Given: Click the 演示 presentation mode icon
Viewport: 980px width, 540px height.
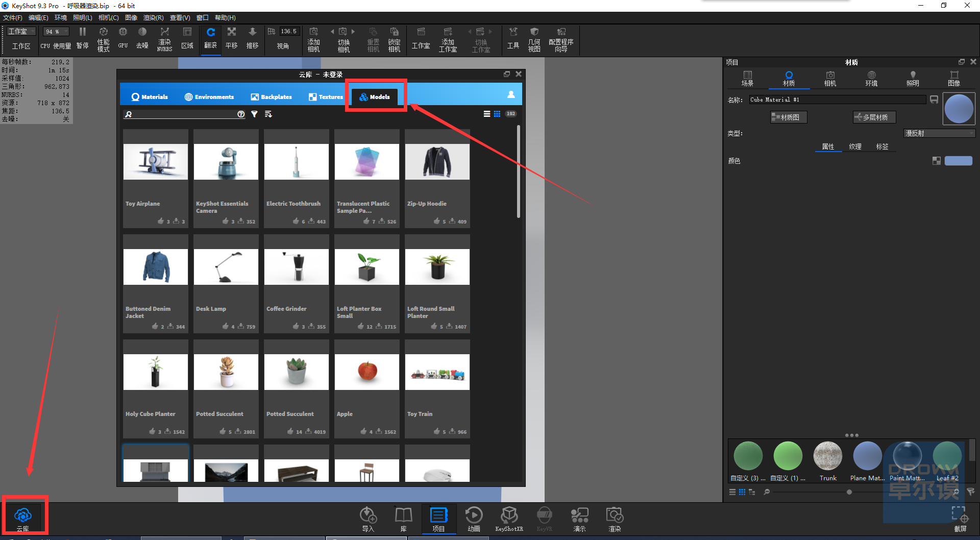Looking at the screenshot, I should click(579, 519).
